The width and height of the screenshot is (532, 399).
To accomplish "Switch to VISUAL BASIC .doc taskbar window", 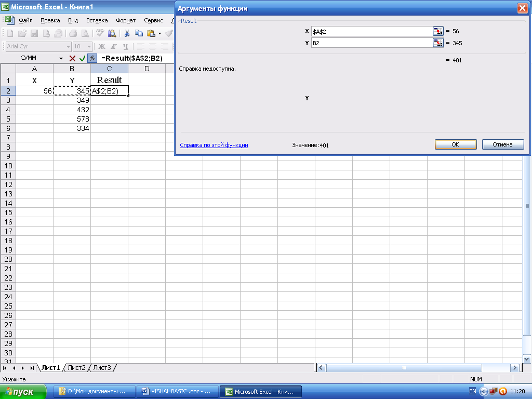I will [178, 392].
